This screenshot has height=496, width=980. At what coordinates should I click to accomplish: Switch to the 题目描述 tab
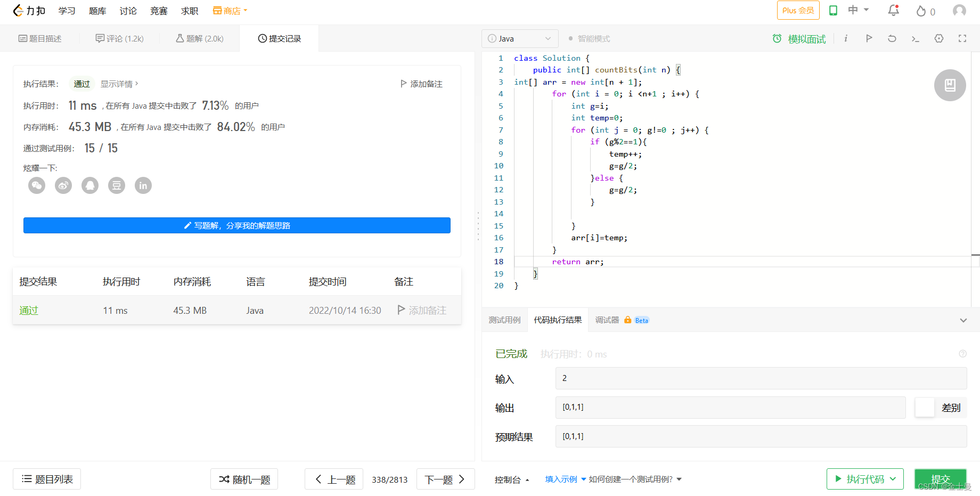[x=40, y=38]
